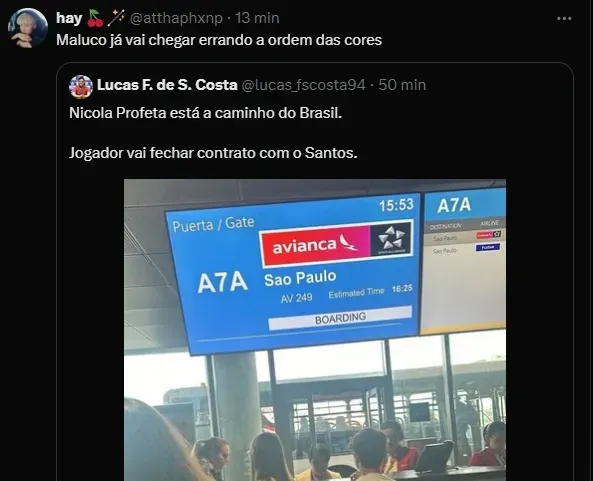Open Lucas F. de S. Costa avatar
Screen dimensions: 593x481
[81, 87]
